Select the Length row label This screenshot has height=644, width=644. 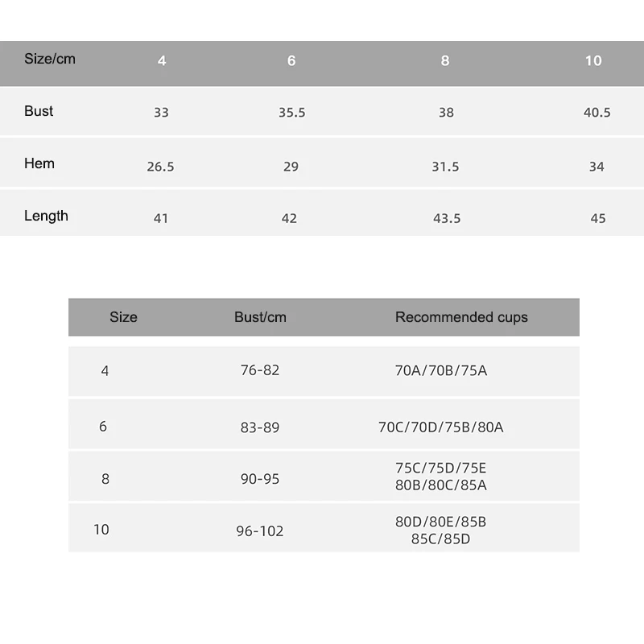(x=46, y=216)
